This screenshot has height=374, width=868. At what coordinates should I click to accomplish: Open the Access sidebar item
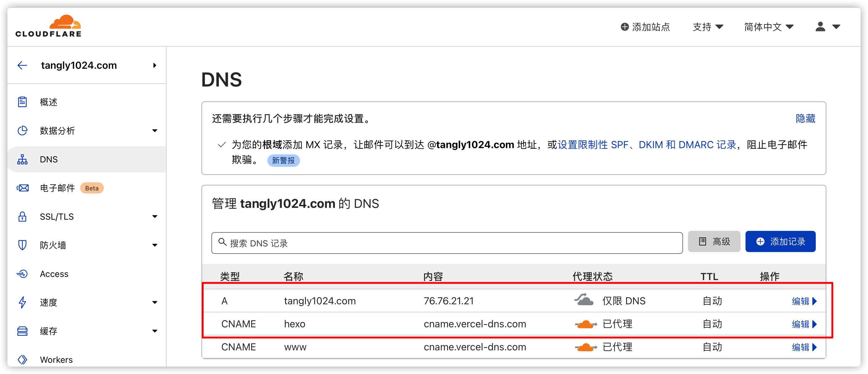click(54, 274)
